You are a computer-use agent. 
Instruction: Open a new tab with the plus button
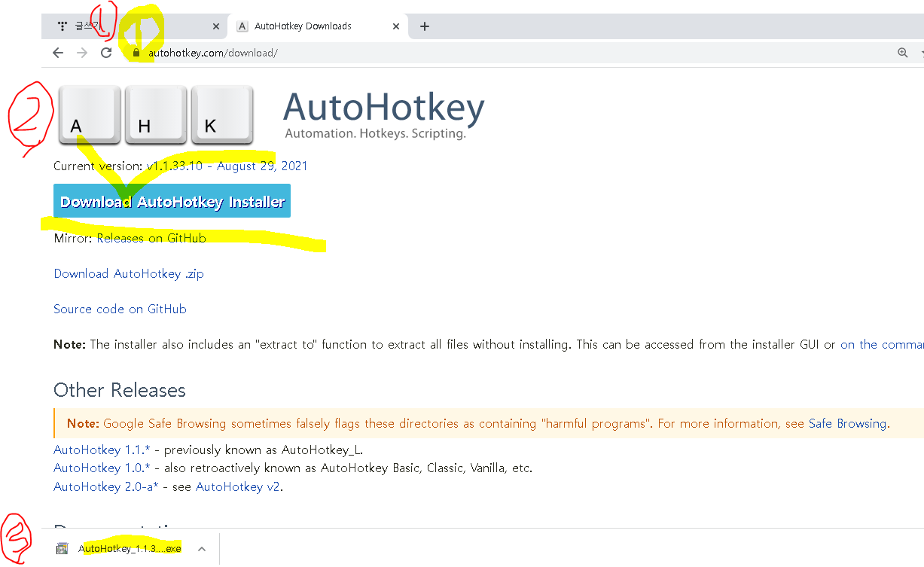[425, 26]
